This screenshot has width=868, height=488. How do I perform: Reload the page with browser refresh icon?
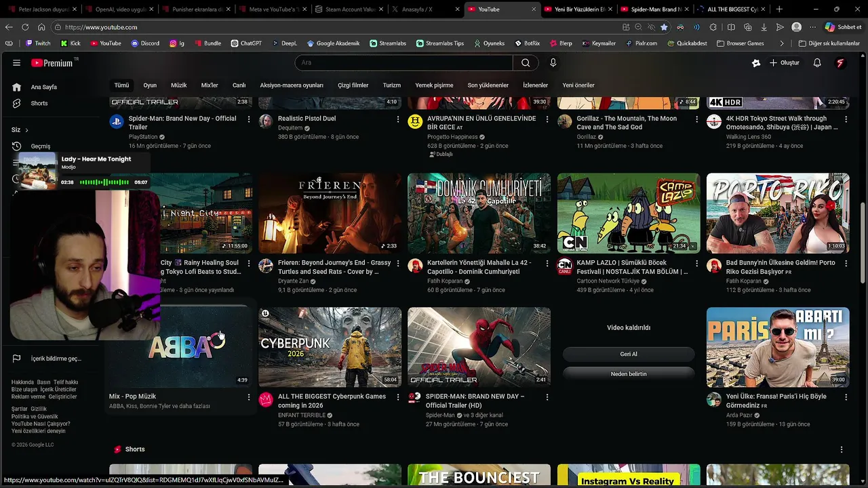click(25, 27)
